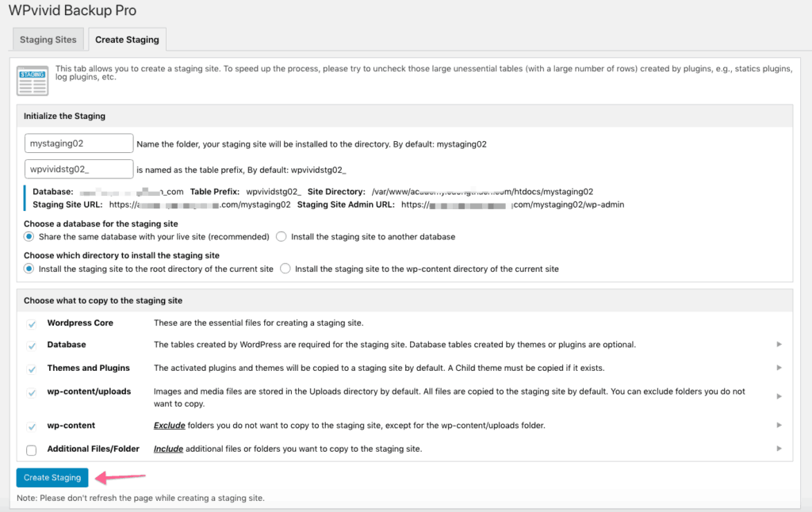
Task: Click the Table Prefix value wpvividstg02_
Action: (274, 192)
